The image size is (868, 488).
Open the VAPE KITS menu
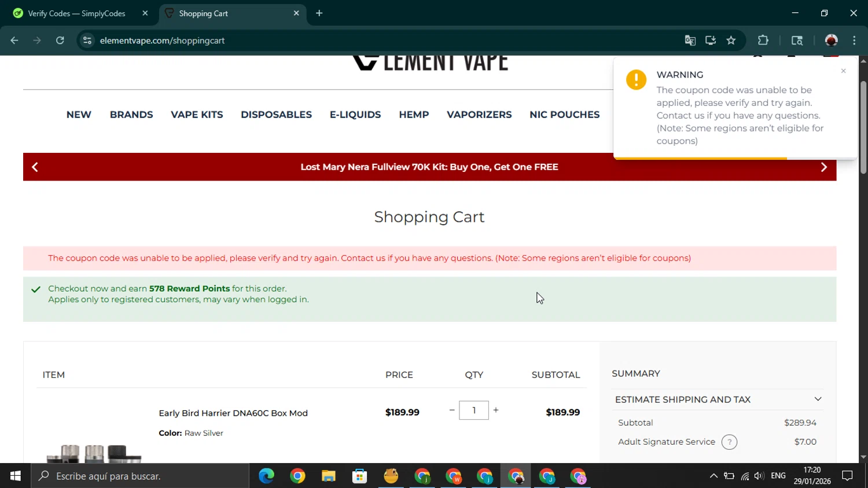(197, 115)
